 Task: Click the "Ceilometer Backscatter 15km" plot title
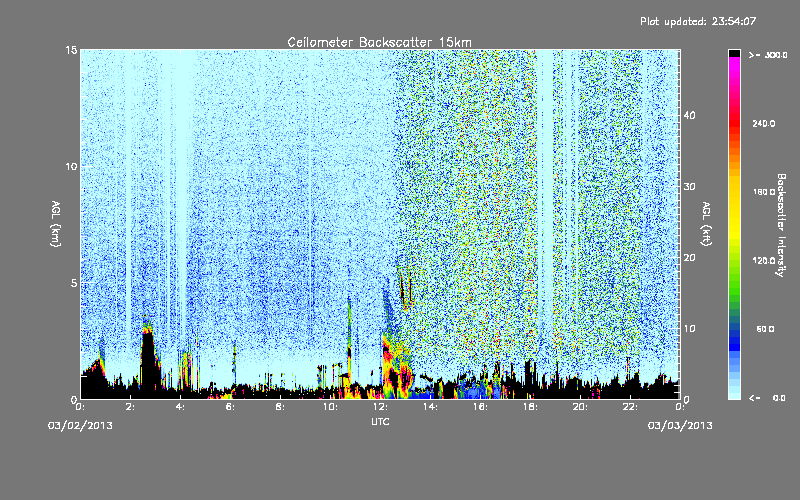pyautogui.click(x=379, y=42)
